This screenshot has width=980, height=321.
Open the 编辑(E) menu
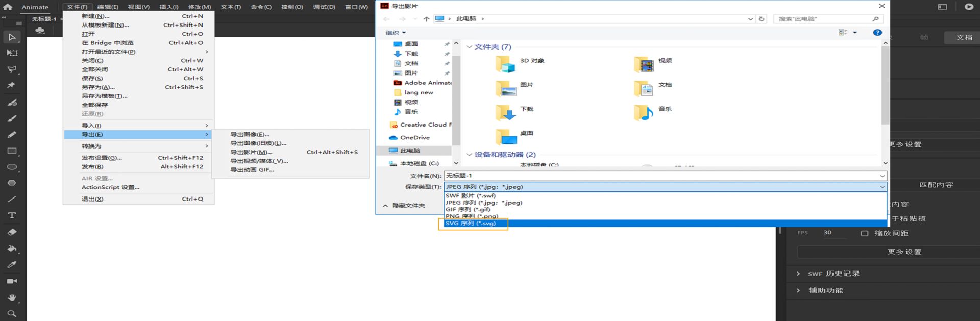pos(108,7)
